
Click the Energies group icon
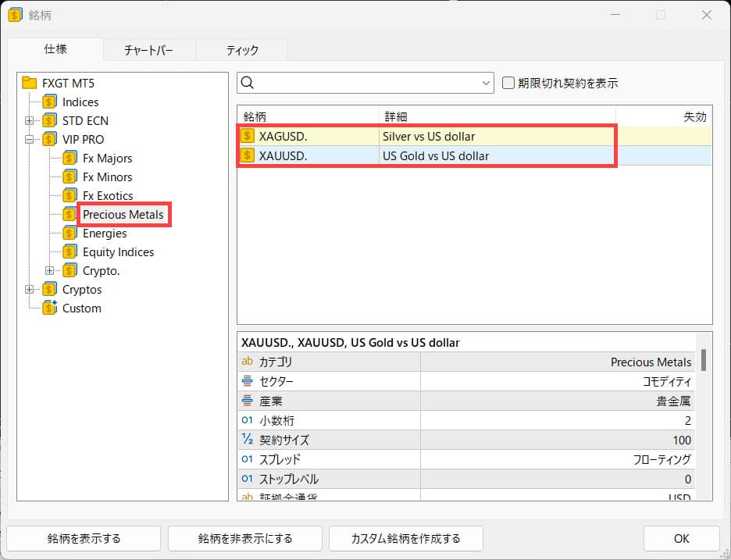click(70, 234)
